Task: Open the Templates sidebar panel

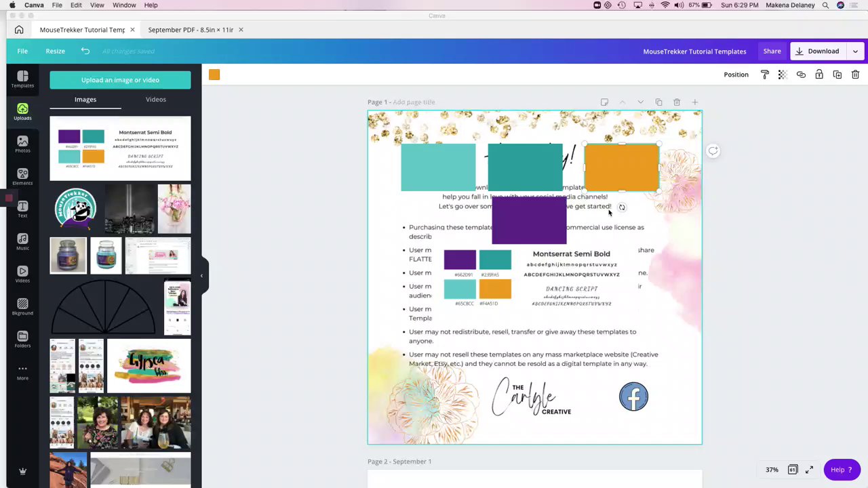Action: (x=22, y=79)
